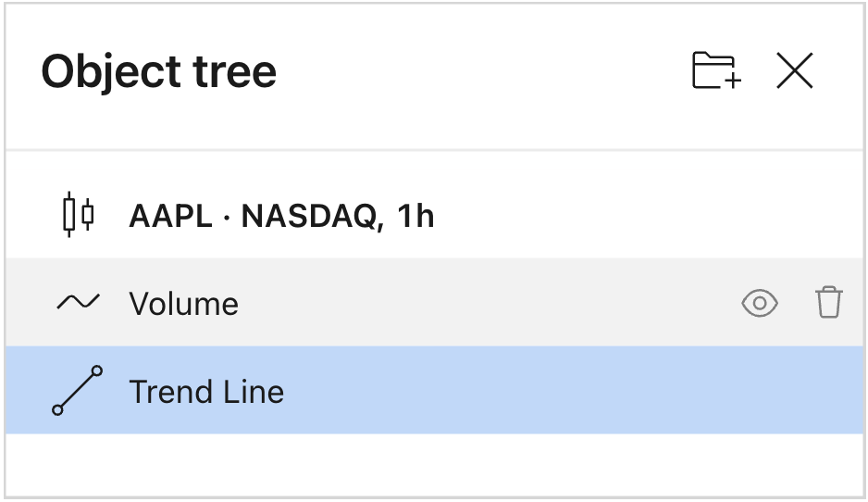868x502 pixels.
Task: Click the divider line under the panel header
Action: click(435, 149)
